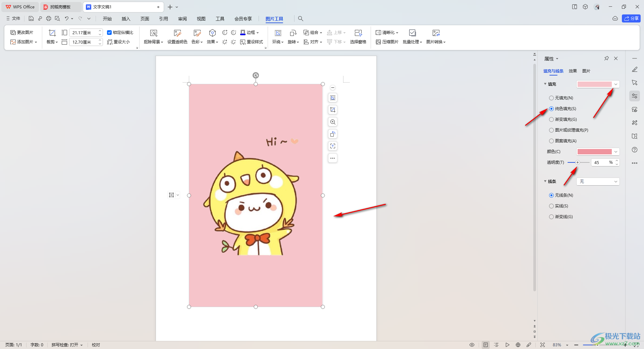Click the picture rotation handle

(x=256, y=75)
